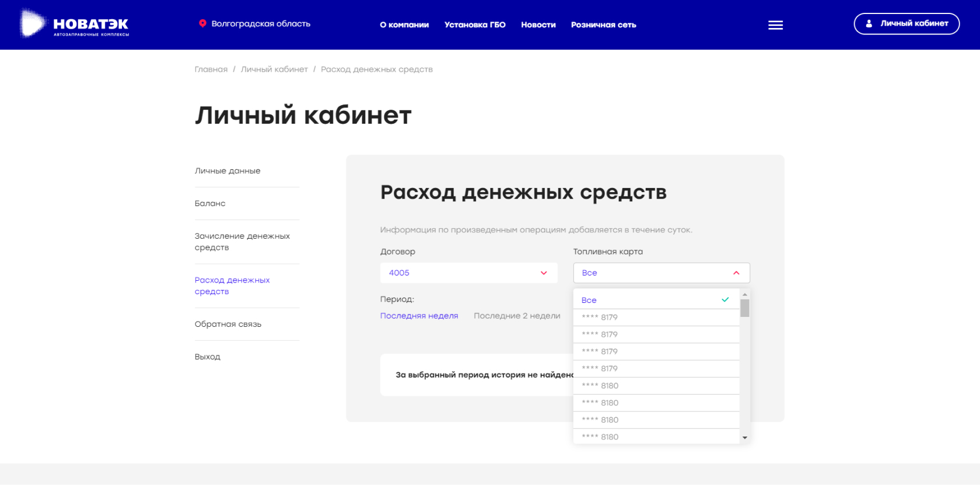Viewport: 980px width, 485px height.
Task: Open the О компании menu item
Action: tap(404, 25)
